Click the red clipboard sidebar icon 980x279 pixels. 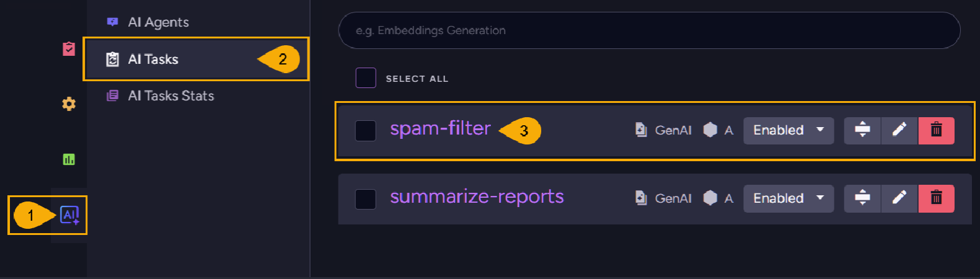69,48
